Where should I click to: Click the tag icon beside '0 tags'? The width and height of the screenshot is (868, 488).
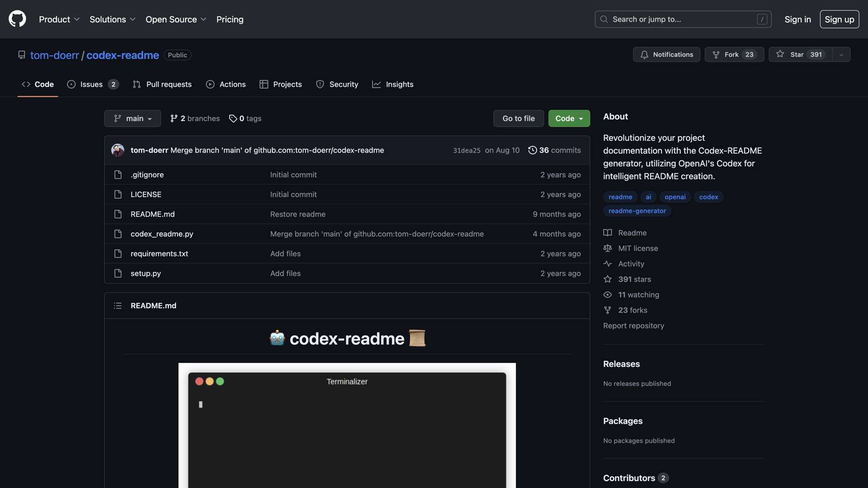[233, 118]
